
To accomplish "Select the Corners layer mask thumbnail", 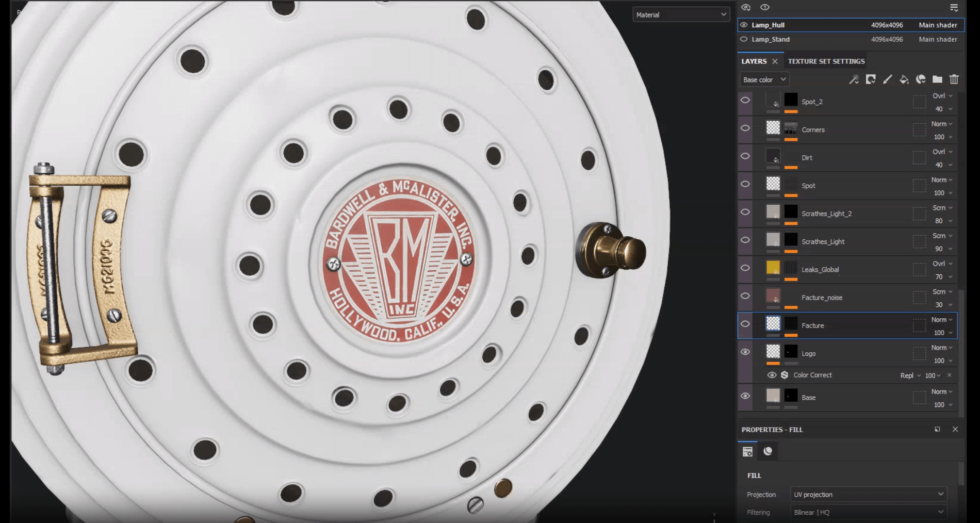I will [x=791, y=127].
